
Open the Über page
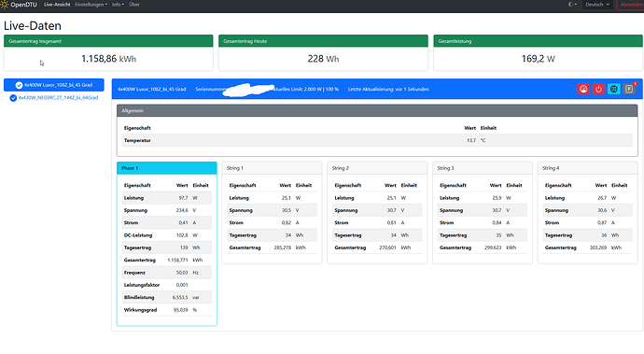click(x=134, y=5)
